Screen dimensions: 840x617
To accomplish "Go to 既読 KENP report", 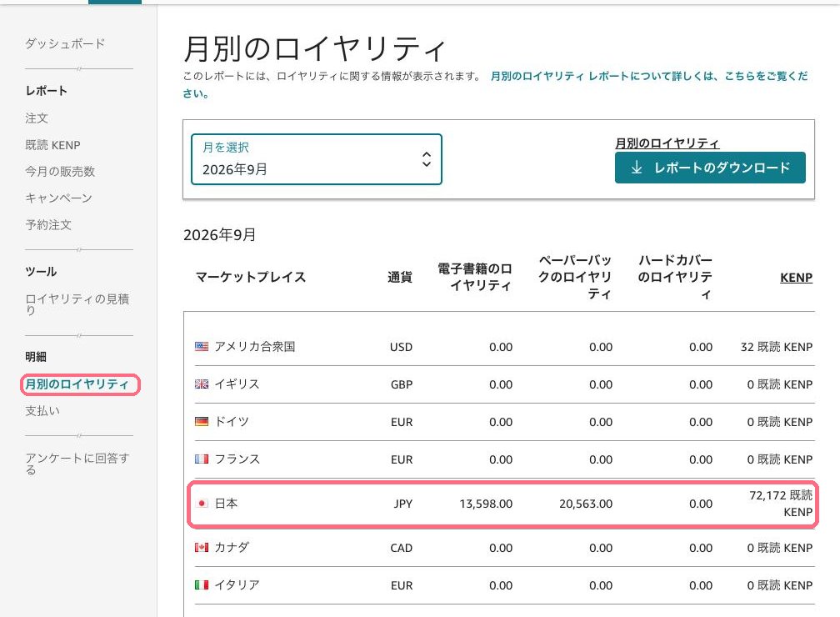I will 53,145.
